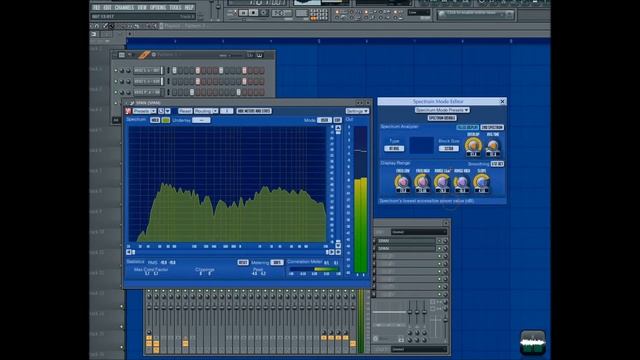This screenshot has height=360, width=640.
Task: Open the Spectrum Mode Presets dropdown
Action: [x=442, y=110]
